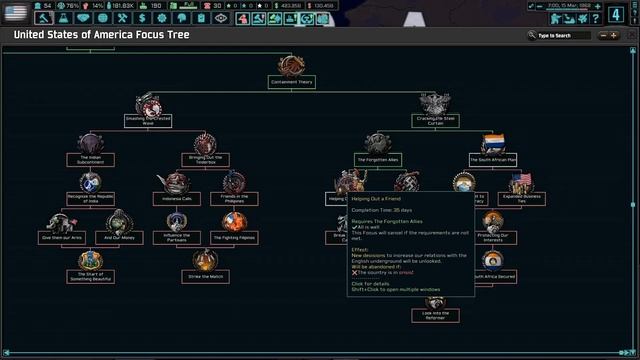Screen dimensions: 640x360
Task: Select the Indonesia Calls focus
Action: click(177, 199)
